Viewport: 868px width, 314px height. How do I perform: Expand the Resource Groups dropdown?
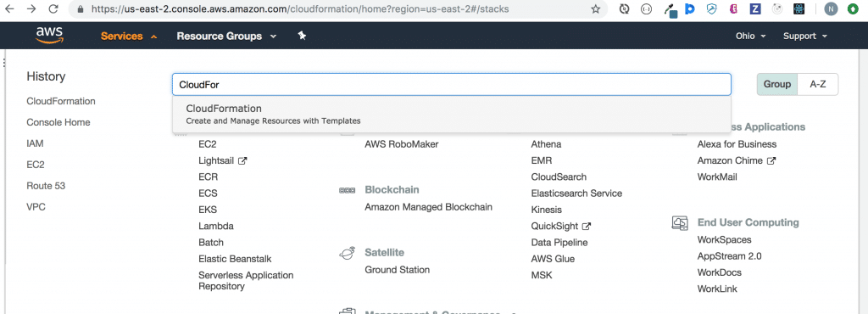225,36
